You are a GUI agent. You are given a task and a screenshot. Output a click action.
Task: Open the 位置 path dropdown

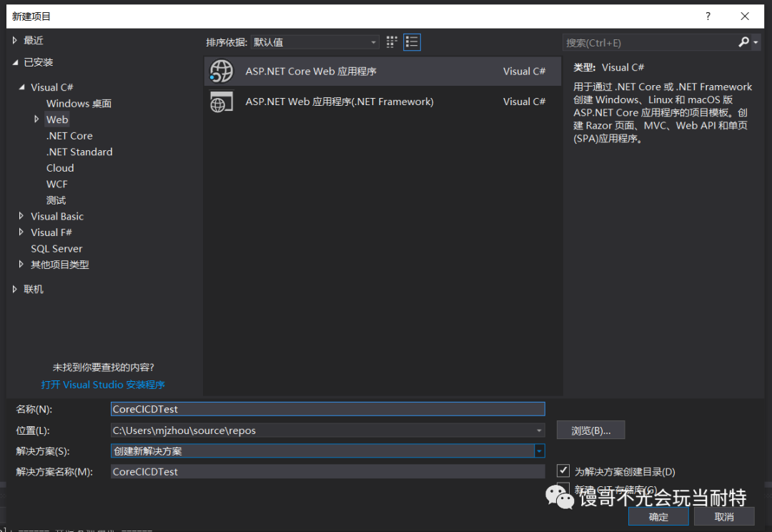click(x=539, y=430)
